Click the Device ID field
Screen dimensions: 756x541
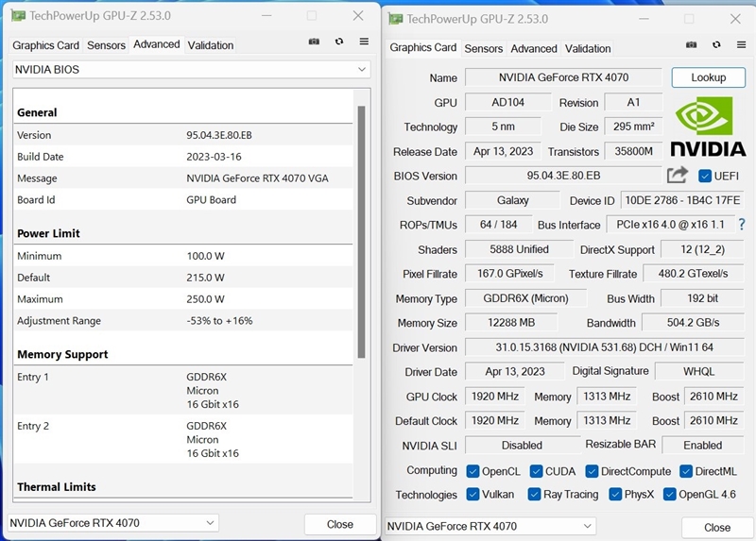point(682,200)
